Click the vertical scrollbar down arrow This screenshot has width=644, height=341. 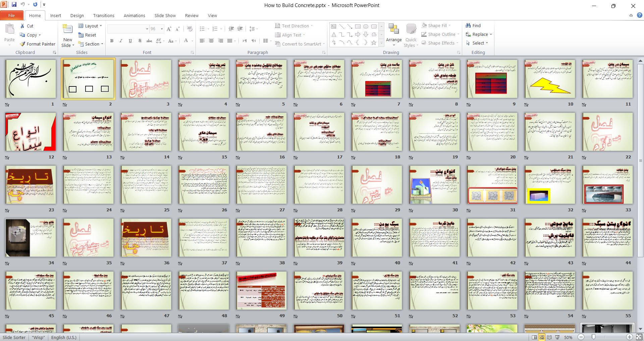(640, 329)
